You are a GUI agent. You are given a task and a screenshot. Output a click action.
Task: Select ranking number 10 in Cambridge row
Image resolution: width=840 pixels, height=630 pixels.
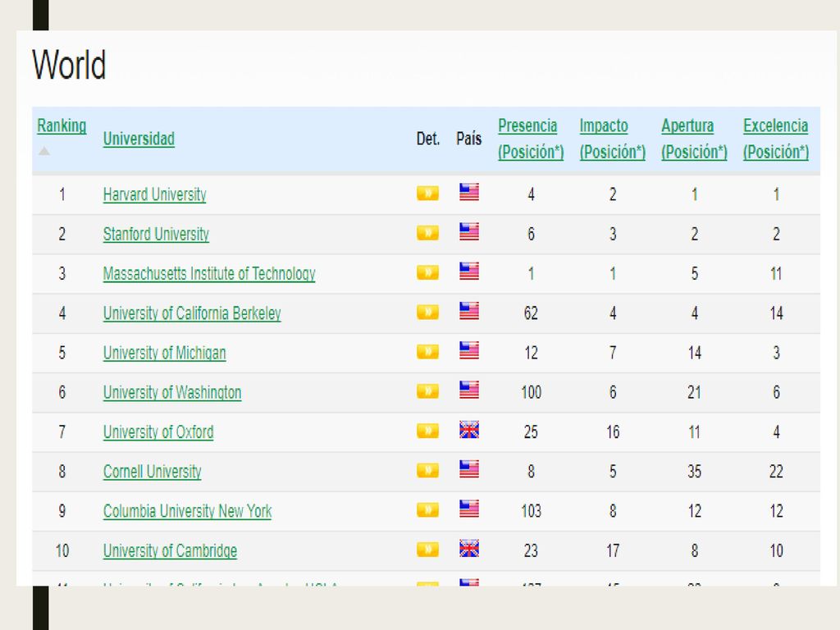coord(62,551)
